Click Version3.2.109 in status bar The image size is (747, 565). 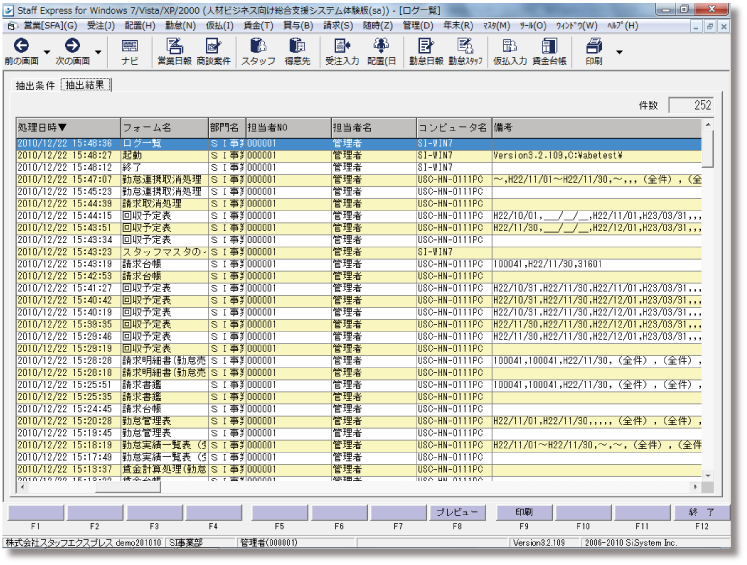click(538, 543)
